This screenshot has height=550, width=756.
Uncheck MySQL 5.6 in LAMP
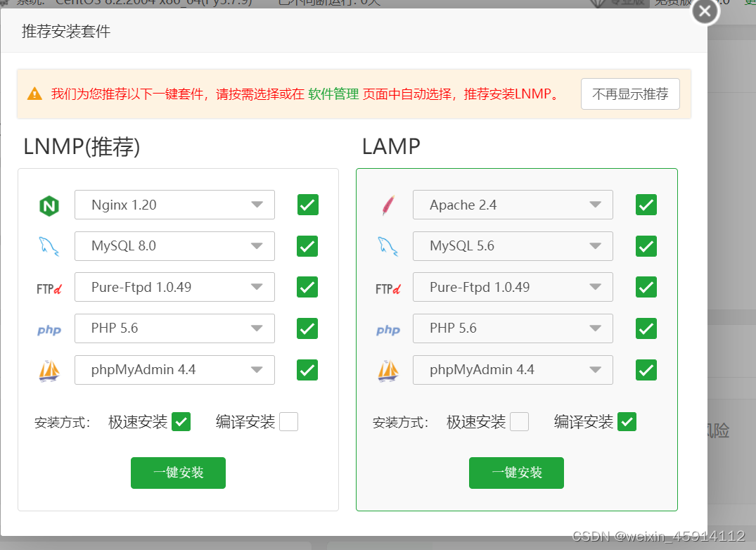click(646, 246)
